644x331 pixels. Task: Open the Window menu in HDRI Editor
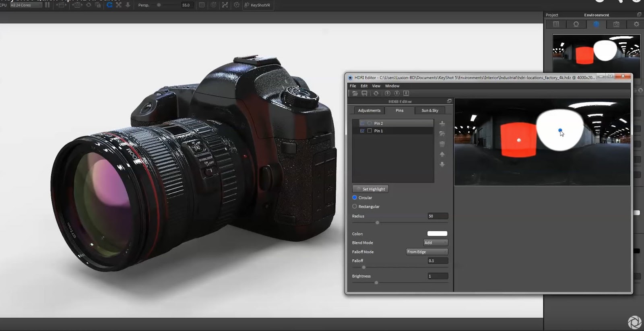[x=392, y=86]
